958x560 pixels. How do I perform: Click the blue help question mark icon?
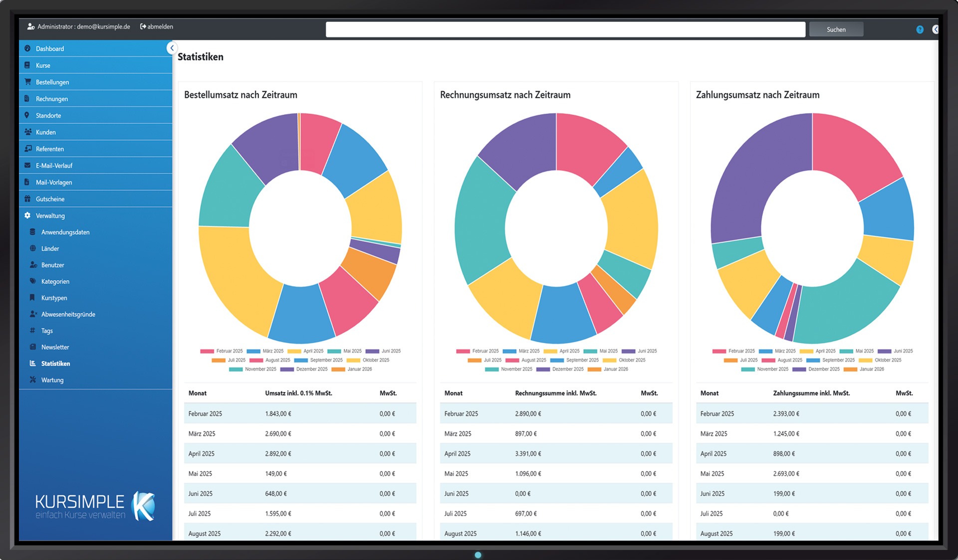pos(920,30)
